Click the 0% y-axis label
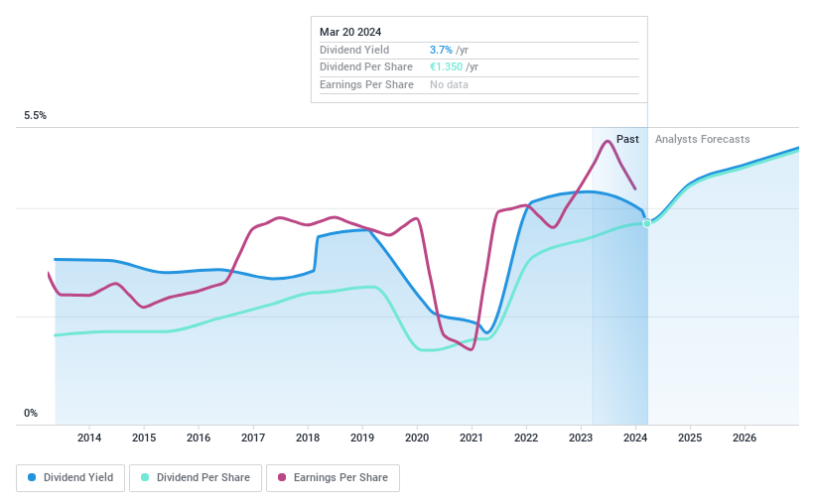The image size is (815, 504). pyautogui.click(x=31, y=414)
